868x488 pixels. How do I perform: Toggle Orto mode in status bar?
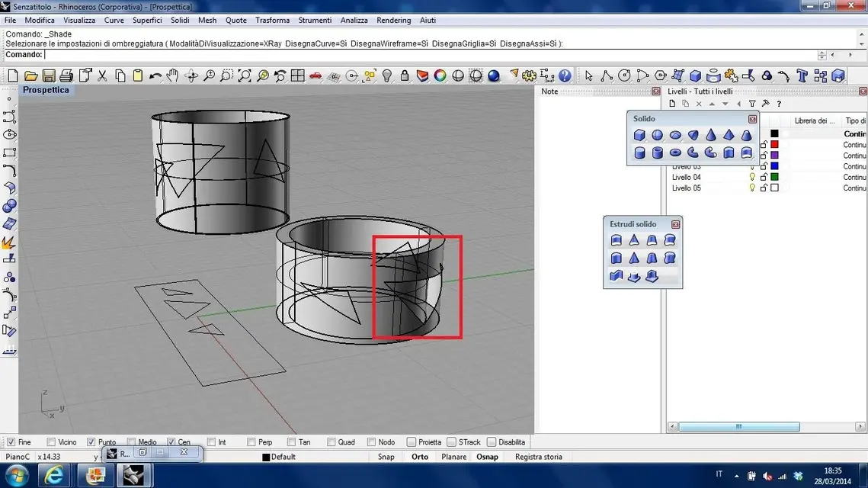420,457
